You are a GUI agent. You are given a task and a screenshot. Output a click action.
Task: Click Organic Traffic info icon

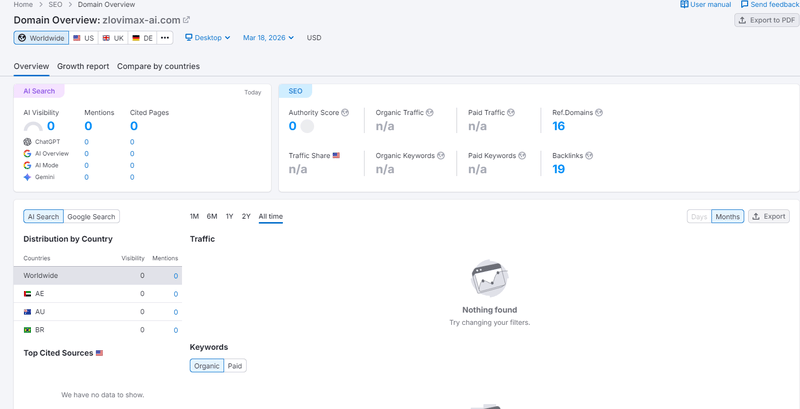430,113
